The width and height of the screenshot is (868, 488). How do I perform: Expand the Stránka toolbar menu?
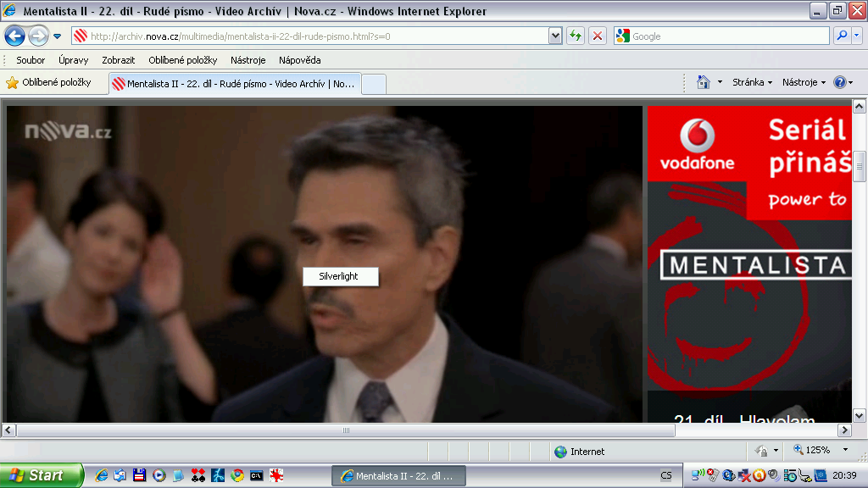click(x=752, y=82)
